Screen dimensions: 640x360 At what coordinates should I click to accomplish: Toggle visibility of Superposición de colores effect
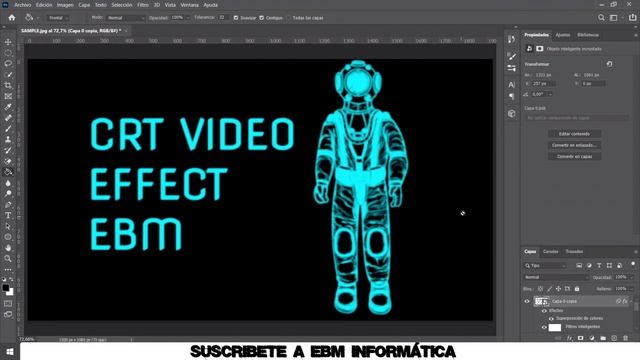point(551,318)
